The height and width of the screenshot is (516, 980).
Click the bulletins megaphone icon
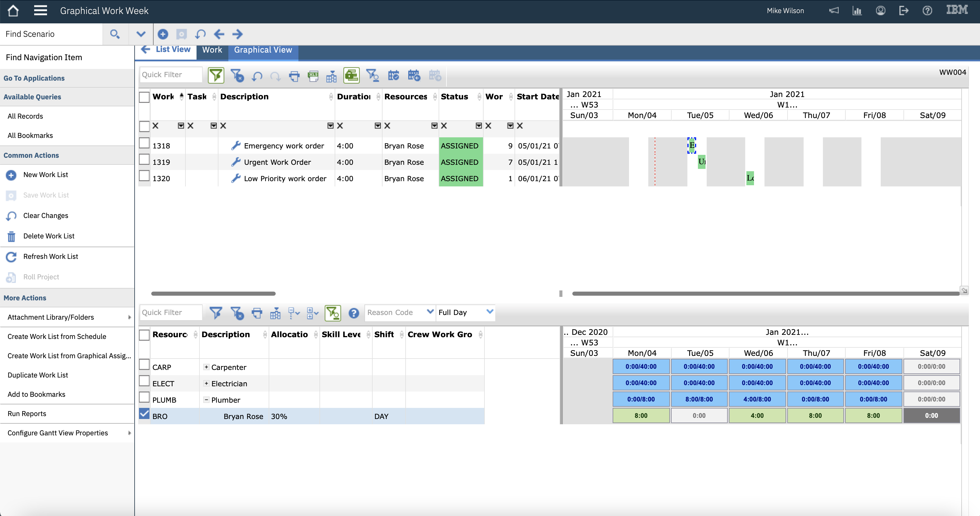[833, 11]
